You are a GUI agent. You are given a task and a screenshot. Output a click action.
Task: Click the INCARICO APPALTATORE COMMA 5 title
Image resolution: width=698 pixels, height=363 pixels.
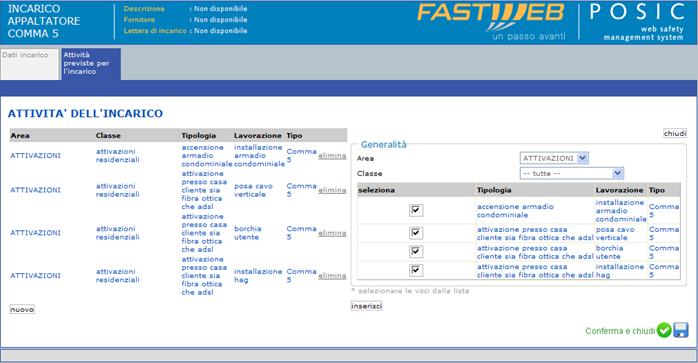pos(44,21)
